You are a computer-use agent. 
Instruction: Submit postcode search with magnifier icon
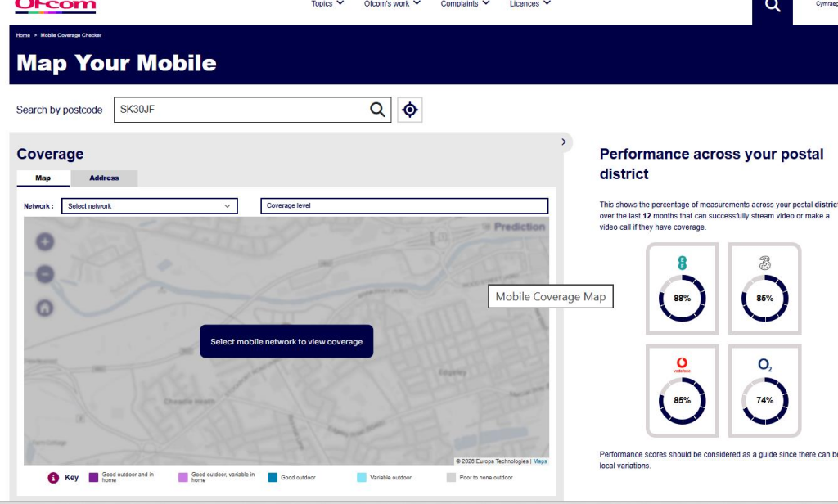pos(377,110)
